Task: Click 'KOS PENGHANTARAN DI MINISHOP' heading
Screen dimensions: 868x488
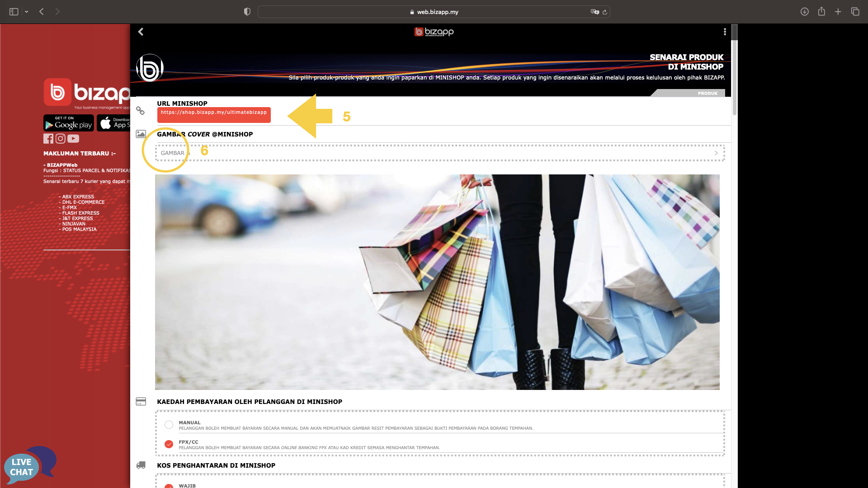Action: [216, 465]
